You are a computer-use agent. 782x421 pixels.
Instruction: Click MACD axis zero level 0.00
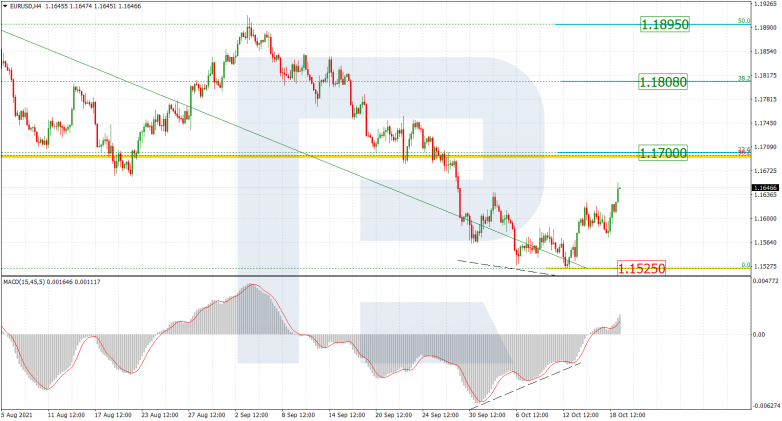pyautogui.click(x=759, y=334)
